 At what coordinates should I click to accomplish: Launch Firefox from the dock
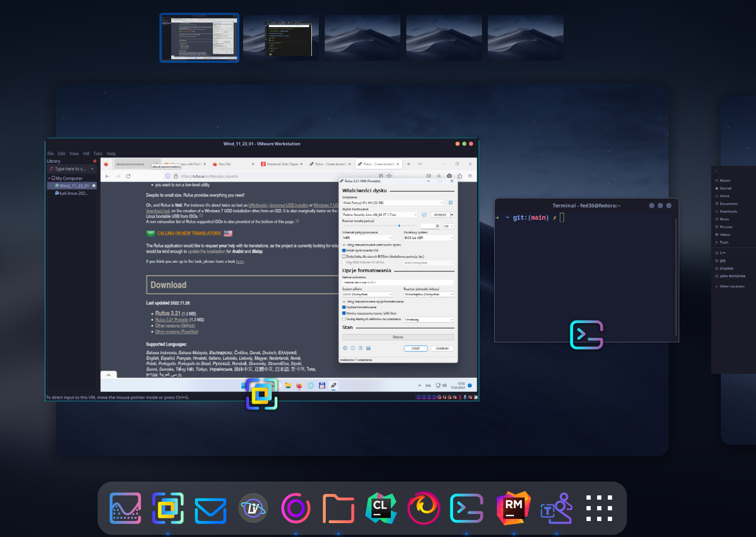[424, 508]
